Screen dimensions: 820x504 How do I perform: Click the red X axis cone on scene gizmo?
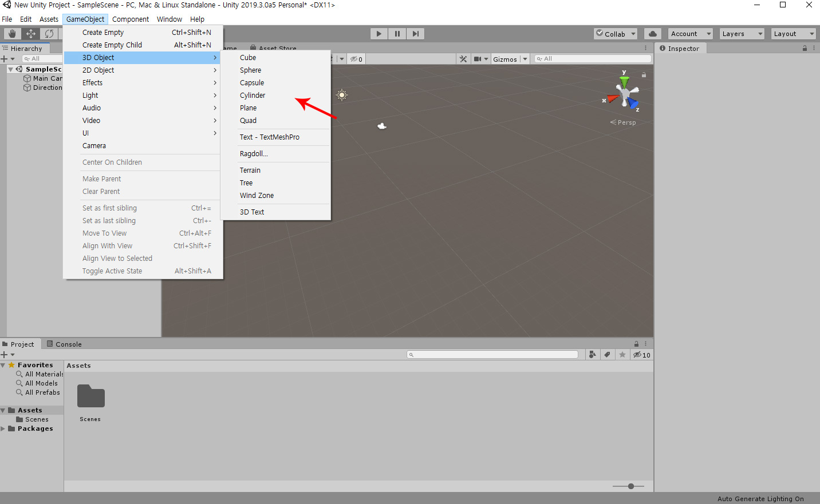[x=613, y=99]
